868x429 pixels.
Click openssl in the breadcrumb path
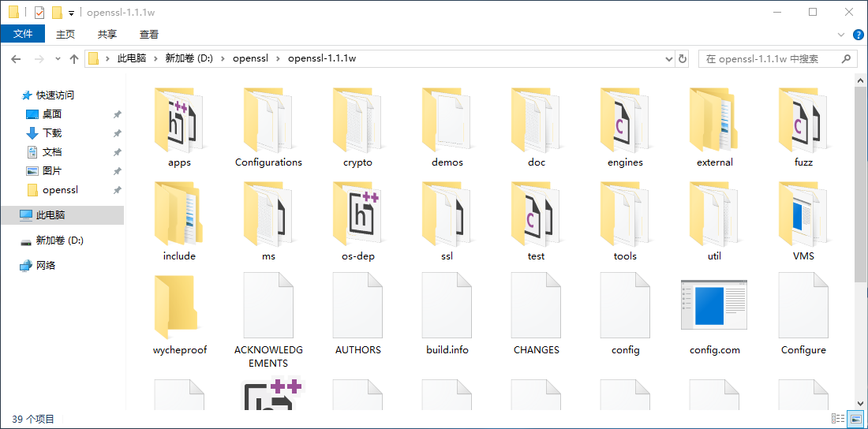[250, 59]
